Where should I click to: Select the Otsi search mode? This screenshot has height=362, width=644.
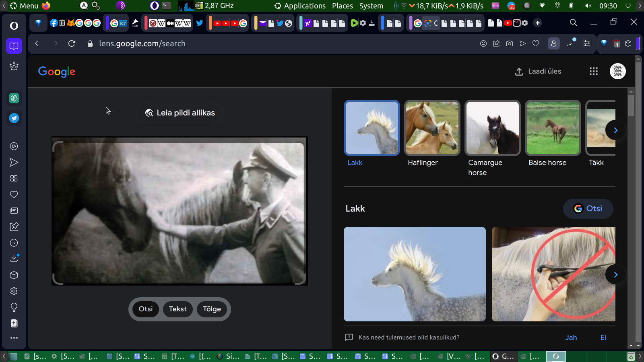[x=146, y=309]
